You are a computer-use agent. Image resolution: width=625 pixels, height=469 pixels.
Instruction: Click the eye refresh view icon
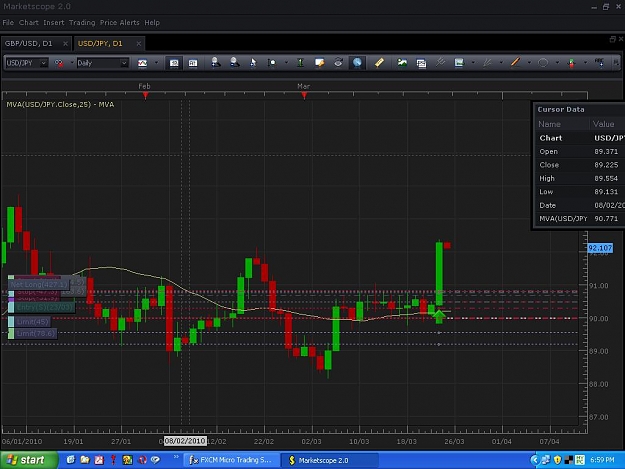pyautogui.click(x=338, y=63)
